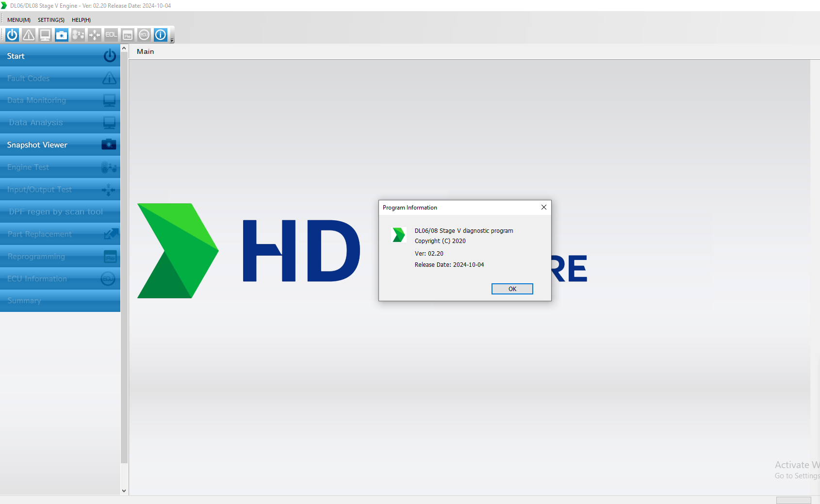Select DPF regen by scan tool
Screen dimensions: 820x504
tap(60, 212)
